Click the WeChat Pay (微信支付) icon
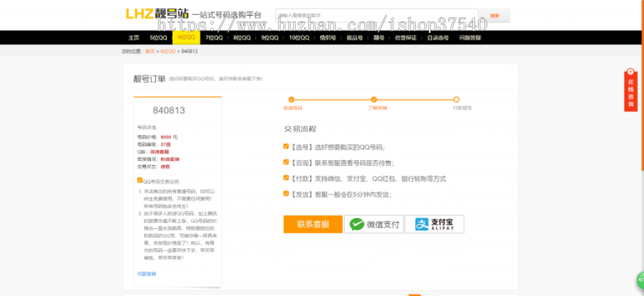 [x=373, y=225]
